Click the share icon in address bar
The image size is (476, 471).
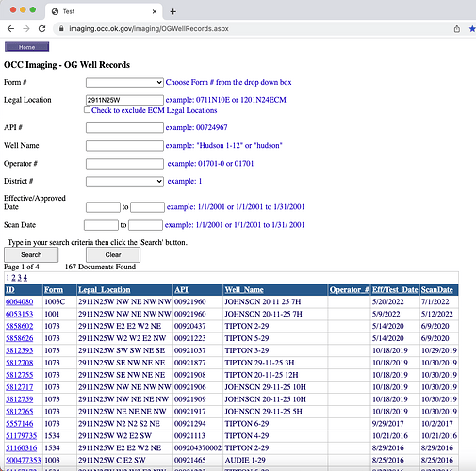[x=457, y=29]
